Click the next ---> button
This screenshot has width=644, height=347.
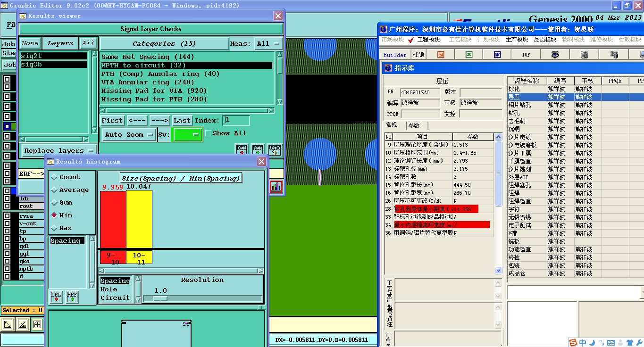[160, 121]
